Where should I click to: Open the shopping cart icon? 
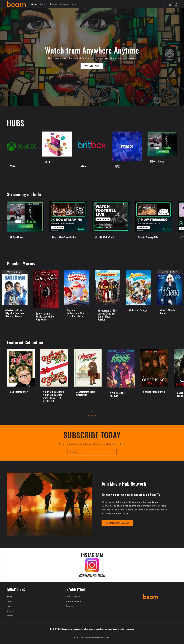176,4
